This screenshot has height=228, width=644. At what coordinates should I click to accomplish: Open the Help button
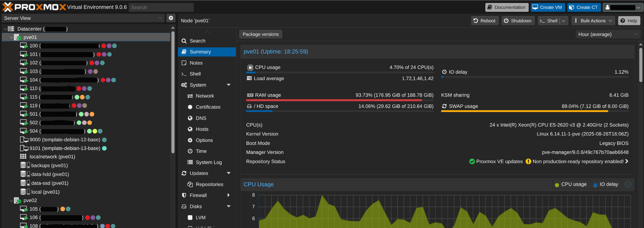(629, 21)
